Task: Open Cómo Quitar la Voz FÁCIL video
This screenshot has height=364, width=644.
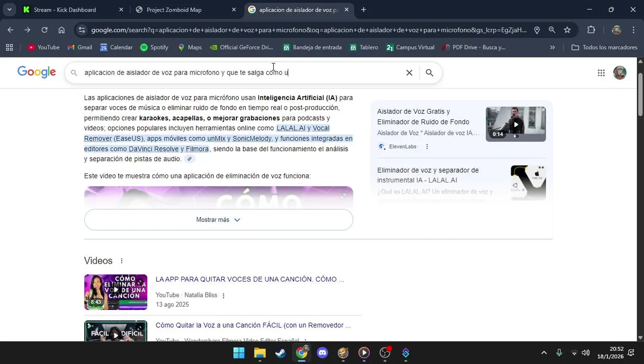Action: pos(253,325)
